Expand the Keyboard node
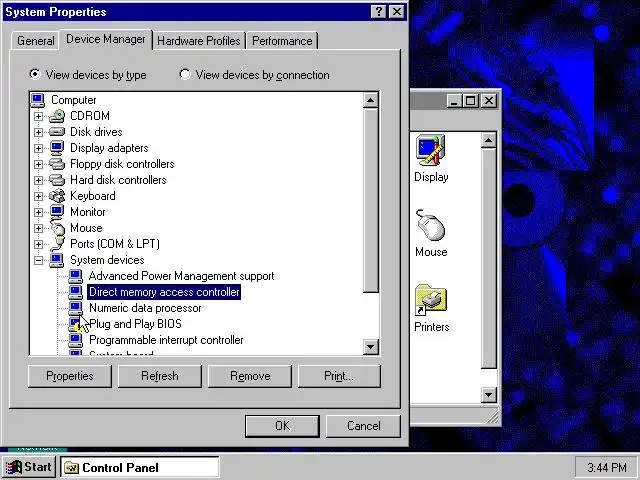The height and width of the screenshot is (480, 640). tap(38, 196)
